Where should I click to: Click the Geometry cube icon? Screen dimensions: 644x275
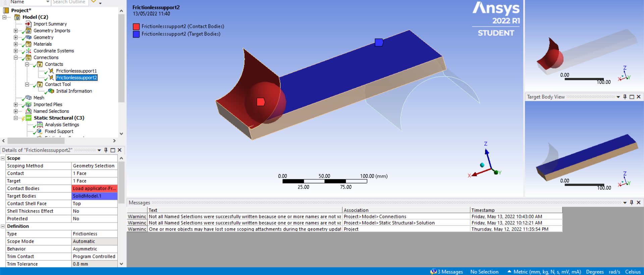coord(29,37)
